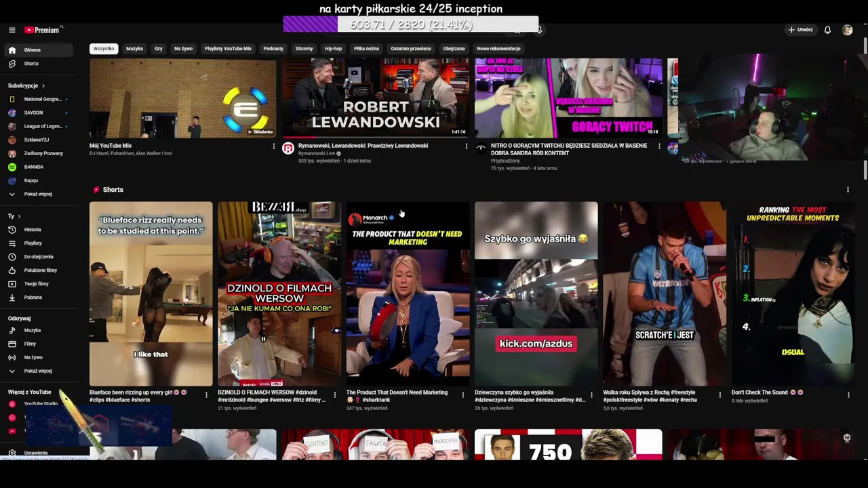Viewport: 868px width, 488px height.
Task: Open Shorts in the sidebar
Action: (40, 64)
